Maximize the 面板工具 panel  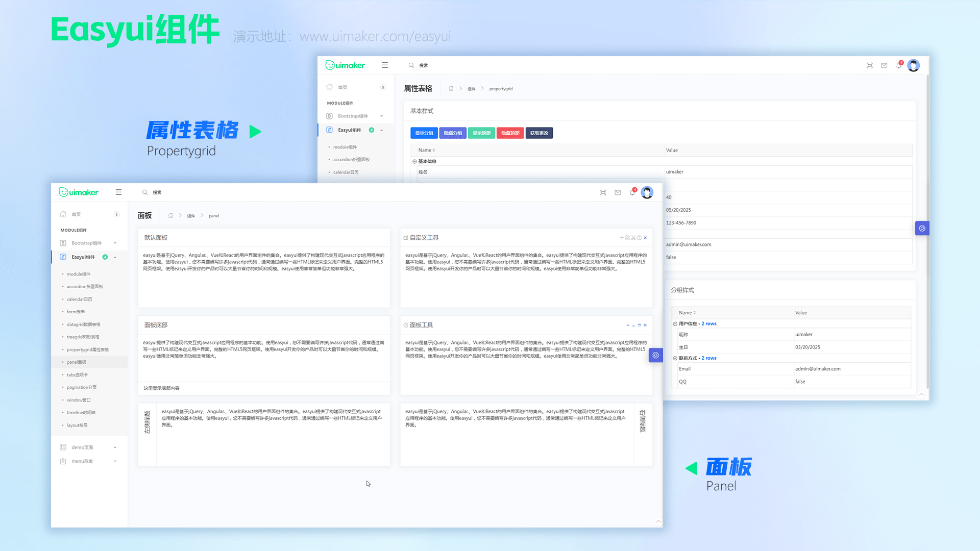click(639, 325)
